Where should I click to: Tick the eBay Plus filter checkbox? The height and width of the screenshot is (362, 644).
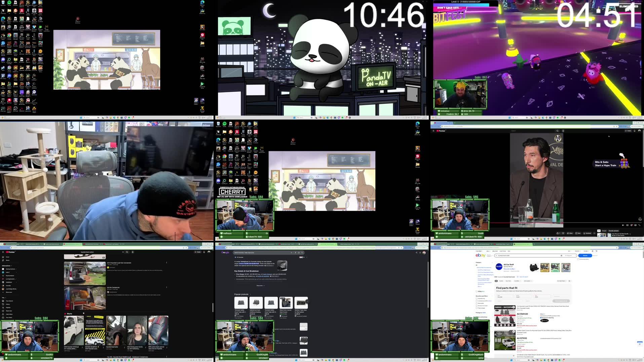477,291
